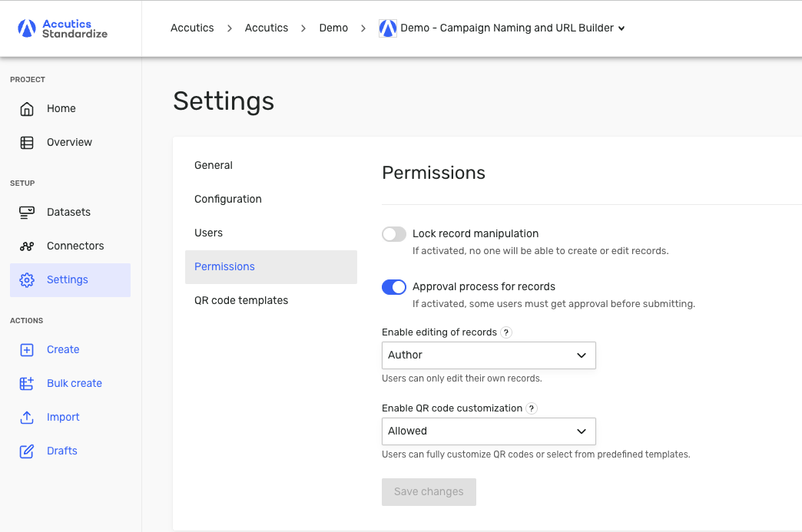Image resolution: width=802 pixels, height=532 pixels.
Task: Expand the Demo project switcher chevron
Action: coord(621,28)
